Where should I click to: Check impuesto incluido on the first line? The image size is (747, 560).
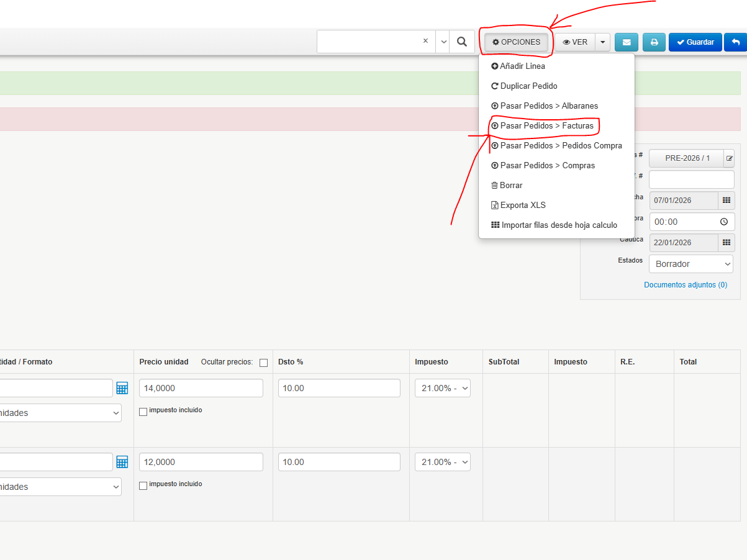143,411
